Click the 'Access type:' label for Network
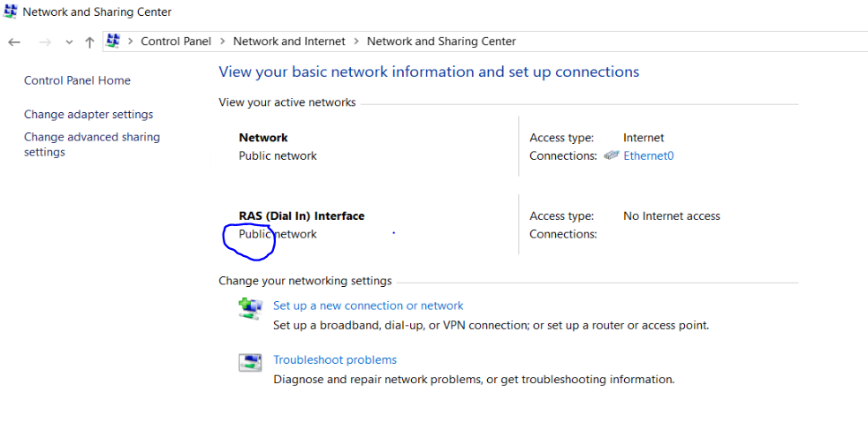The image size is (868, 445). (561, 138)
